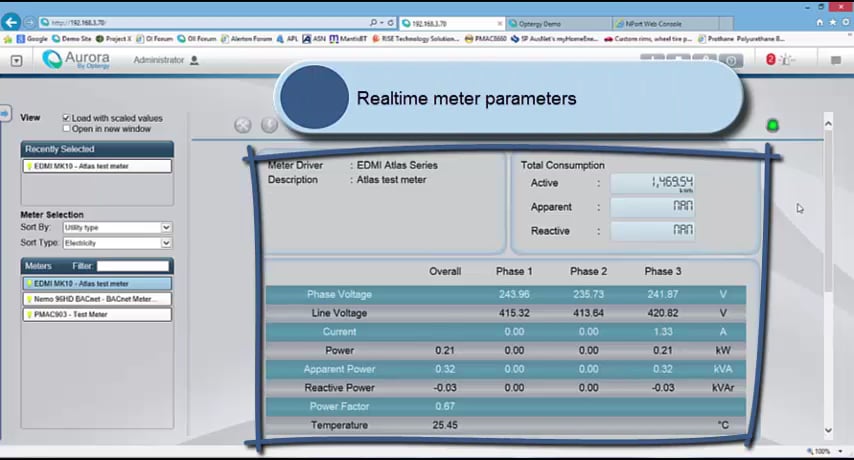Open the chat message icon in Aurora header

click(x=836, y=60)
